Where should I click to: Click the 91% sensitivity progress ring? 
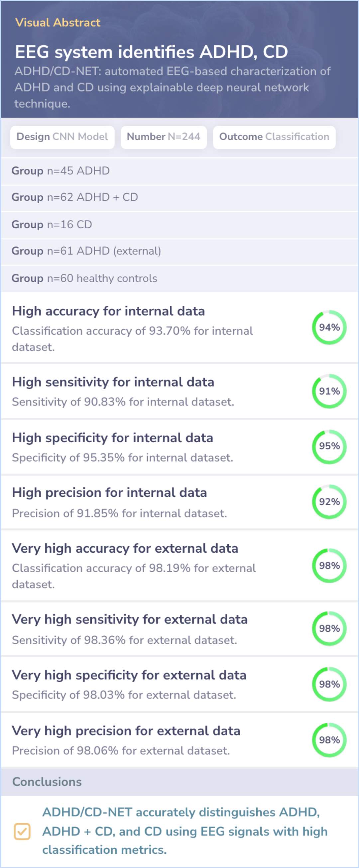pyautogui.click(x=329, y=391)
